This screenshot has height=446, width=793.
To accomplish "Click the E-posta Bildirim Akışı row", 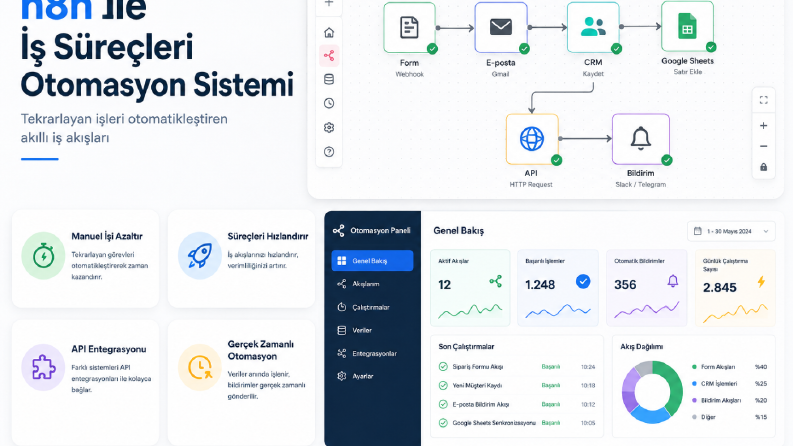I will click(x=517, y=405).
